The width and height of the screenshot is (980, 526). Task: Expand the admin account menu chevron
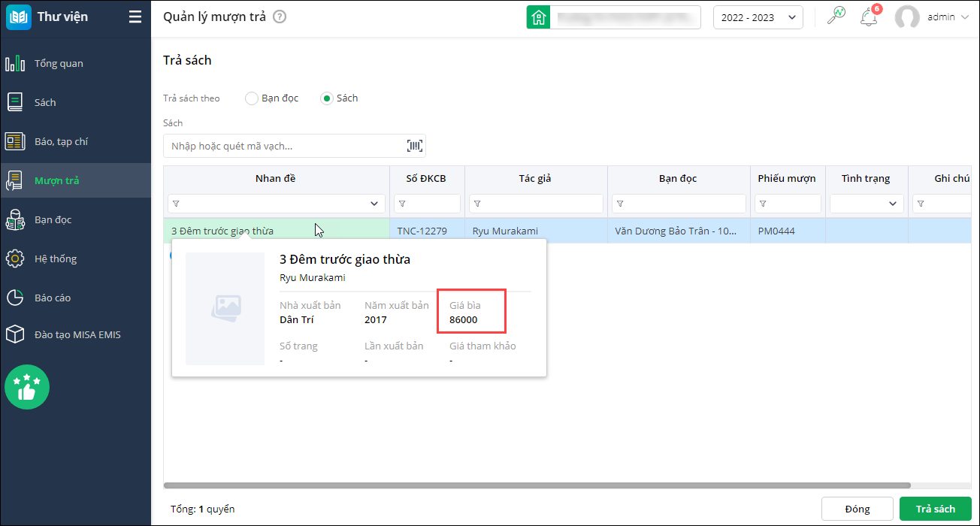click(965, 17)
